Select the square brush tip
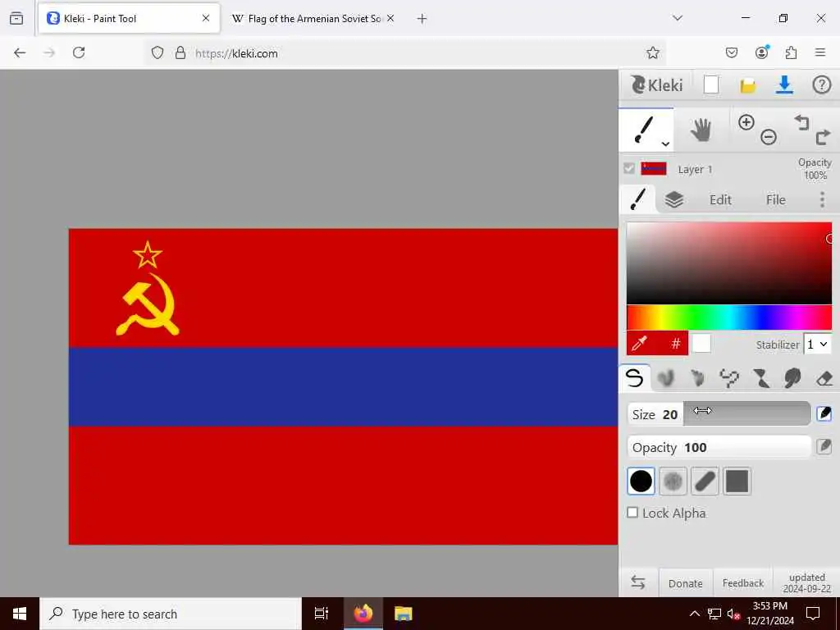 (x=737, y=481)
